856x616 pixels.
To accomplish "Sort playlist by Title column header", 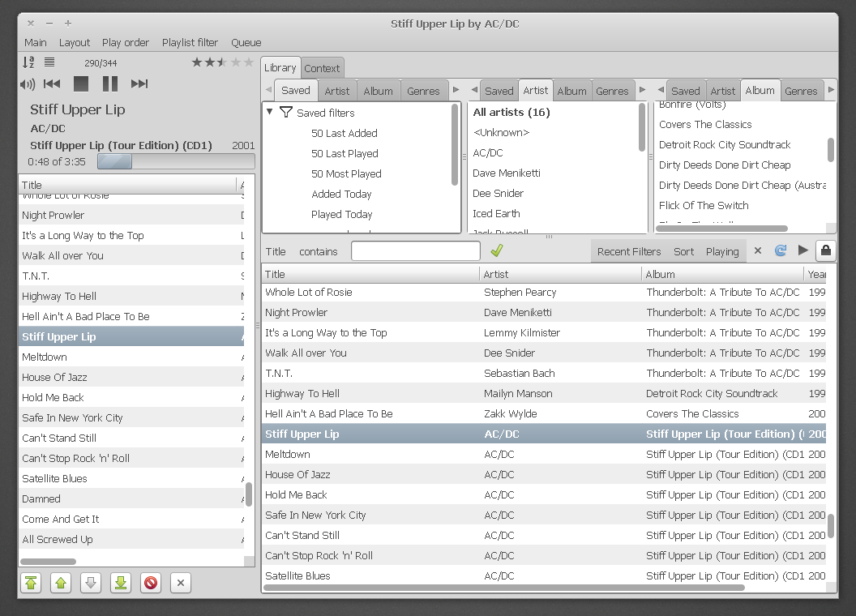I will pyautogui.click(x=128, y=185).
